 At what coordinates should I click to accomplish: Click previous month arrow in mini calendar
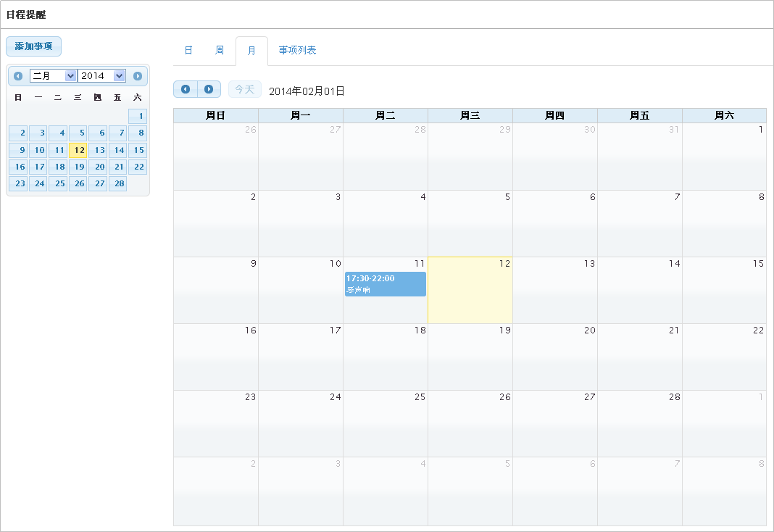click(18, 76)
